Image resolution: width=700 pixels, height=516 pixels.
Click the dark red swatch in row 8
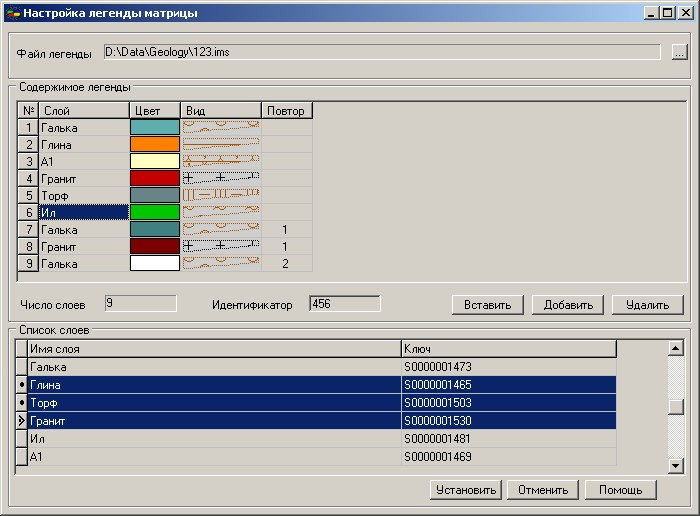pyautogui.click(x=155, y=246)
